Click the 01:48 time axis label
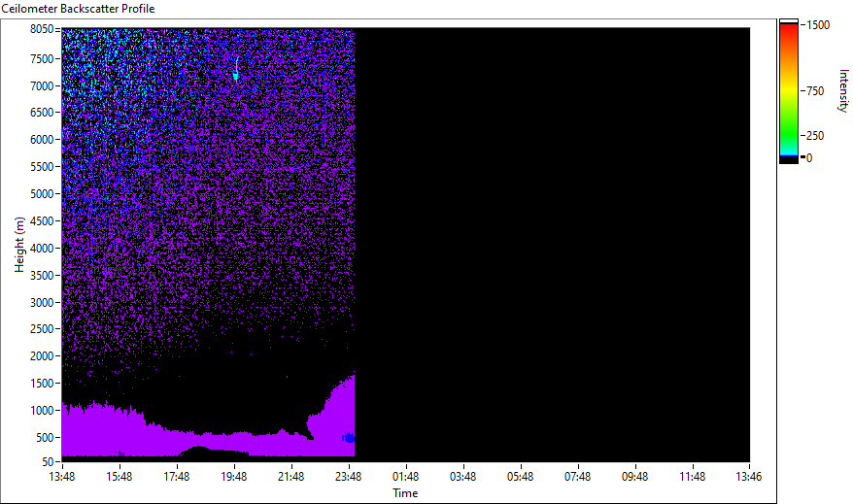853x504 pixels. point(406,477)
